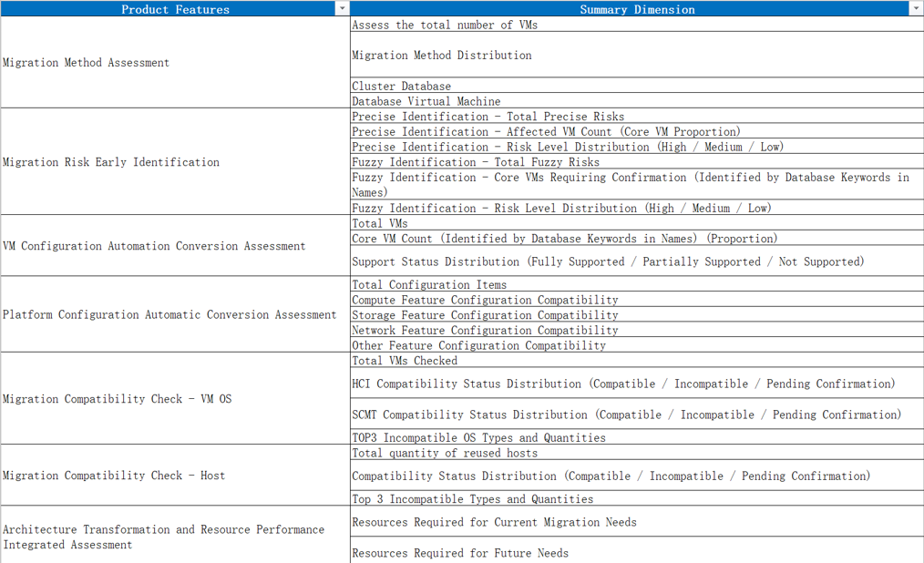Select the Migration Method Distribution cell

click(637, 55)
